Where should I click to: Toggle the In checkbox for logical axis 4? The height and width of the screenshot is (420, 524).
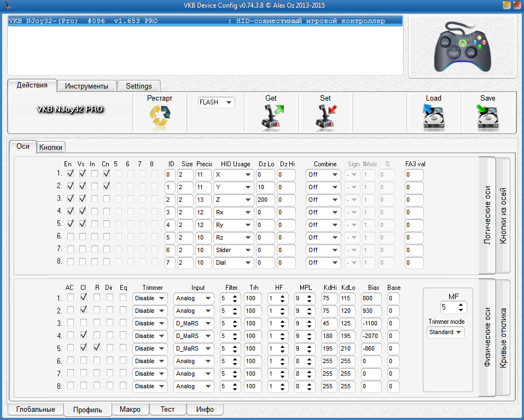point(95,211)
